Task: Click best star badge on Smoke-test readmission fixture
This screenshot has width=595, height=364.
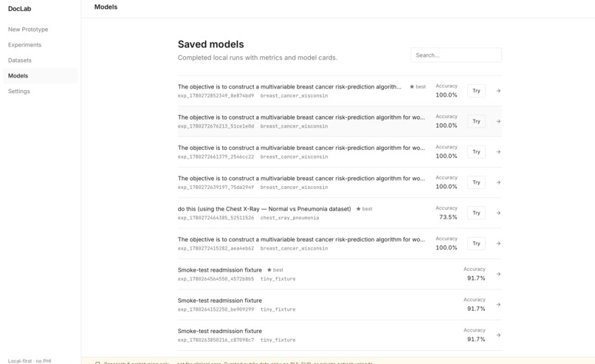Action: [x=275, y=270]
